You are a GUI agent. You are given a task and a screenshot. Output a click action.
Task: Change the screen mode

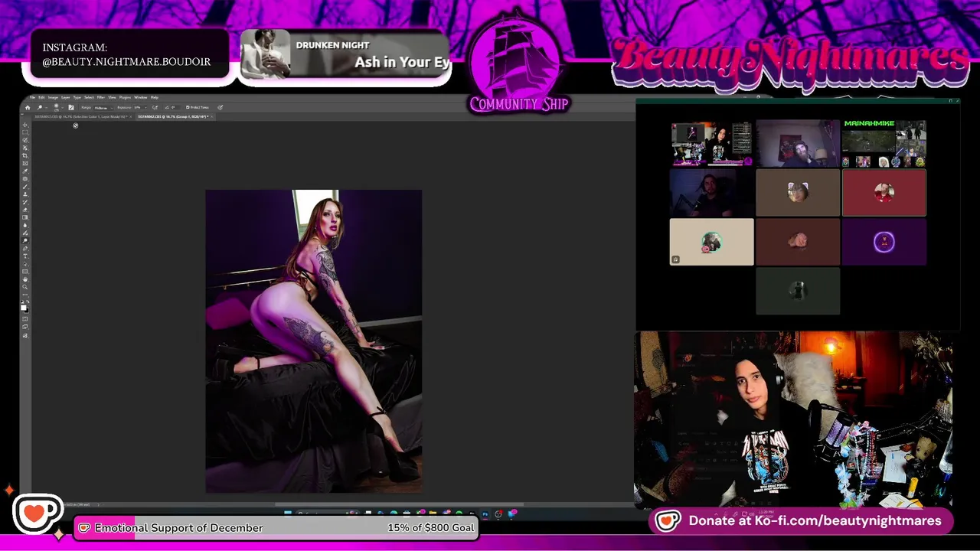click(25, 327)
